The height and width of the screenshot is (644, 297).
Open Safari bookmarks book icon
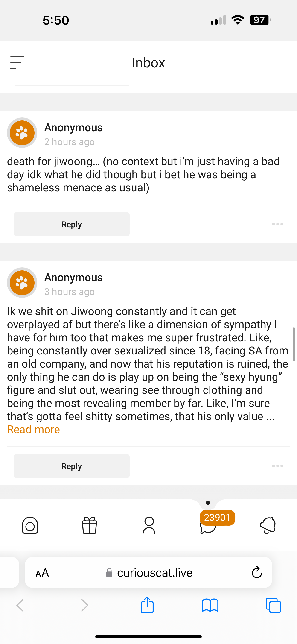[210, 605]
